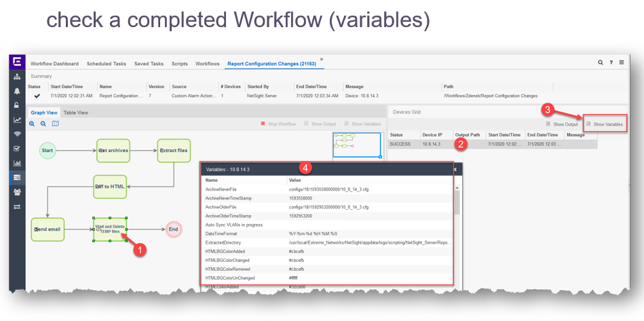Open the Workflow Dashboard tab

click(54, 64)
